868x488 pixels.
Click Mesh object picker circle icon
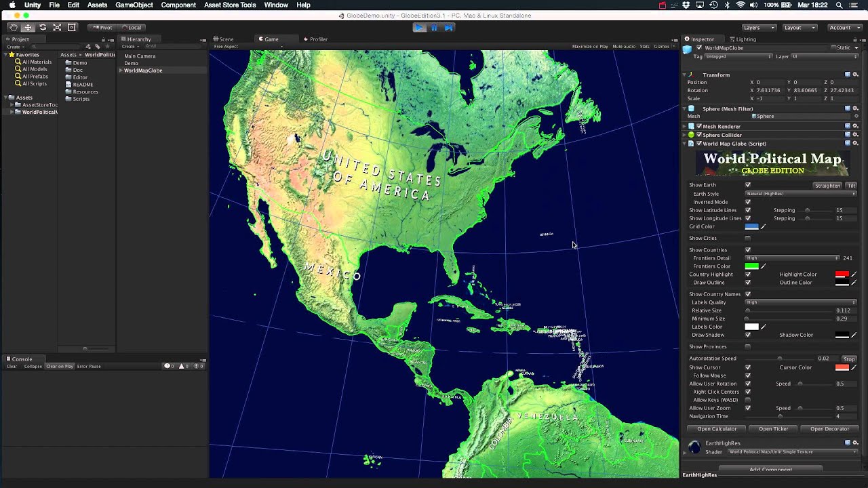point(856,116)
